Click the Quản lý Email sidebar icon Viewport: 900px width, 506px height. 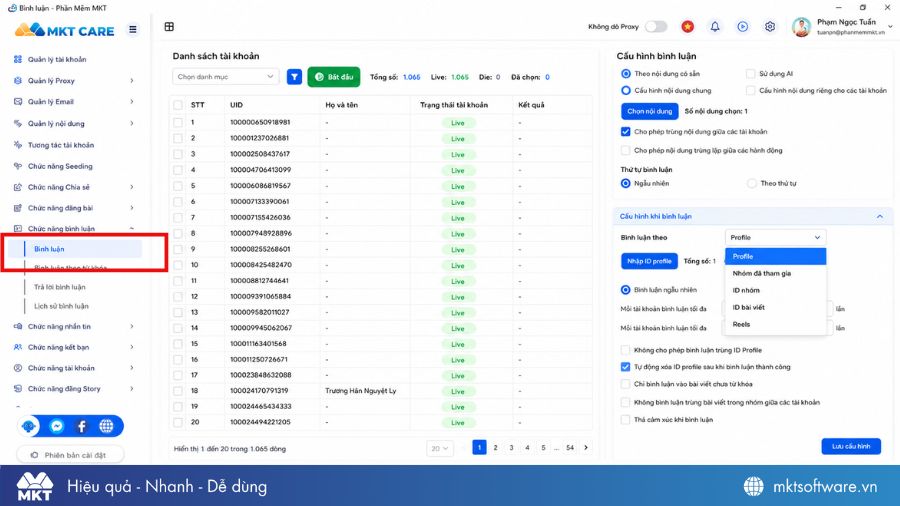point(18,102)
